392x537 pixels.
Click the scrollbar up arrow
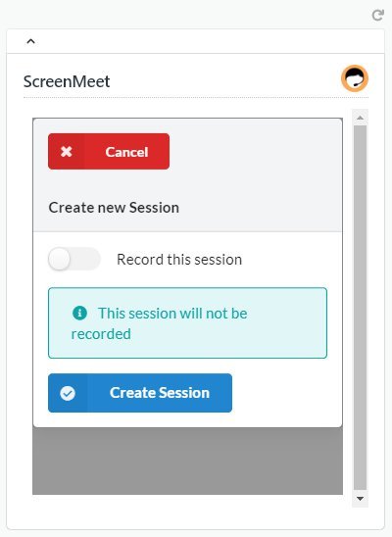360,118
